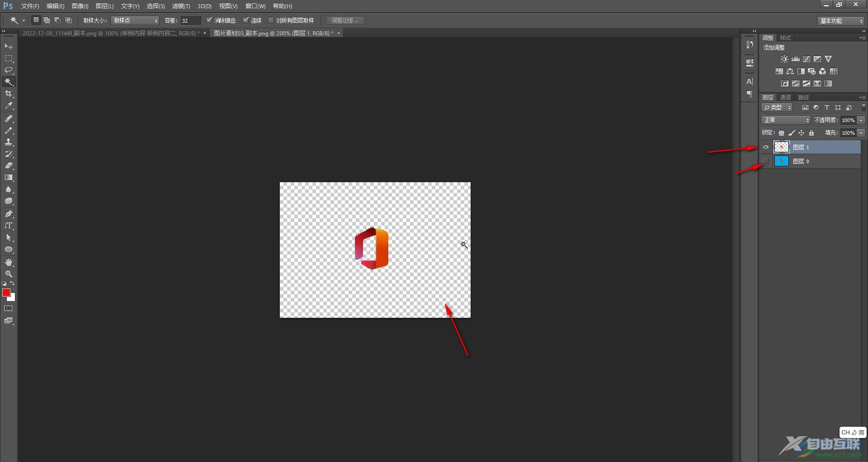Image resolution: width=868 pixels, height=462 pixels.
Task: Select the Ellipse shape tool
Action: (9, 250)
